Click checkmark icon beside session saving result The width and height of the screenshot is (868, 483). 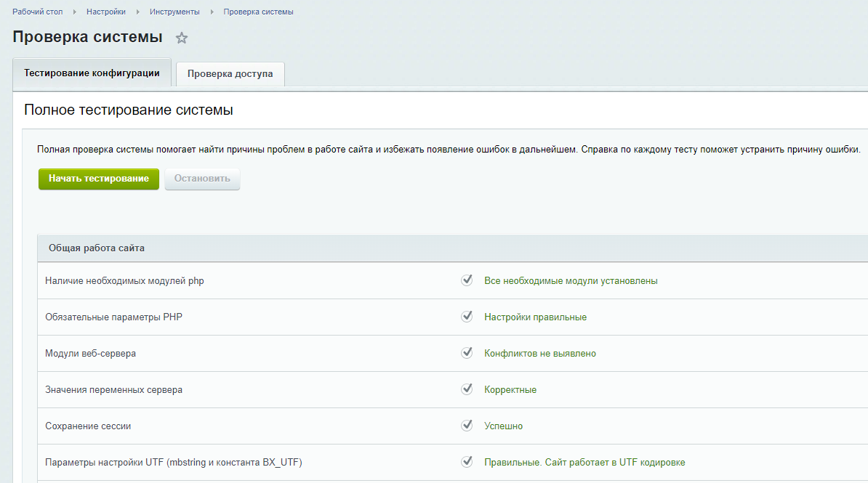(467, 426)
